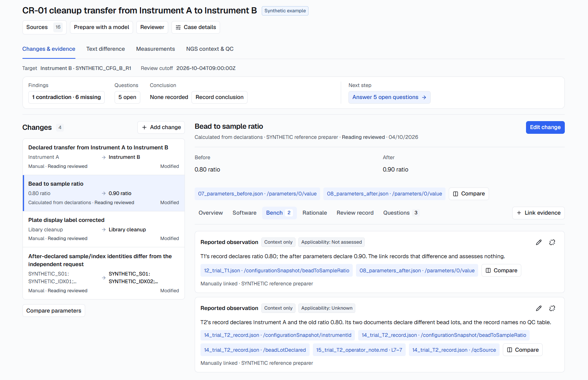
Task: Unlink the first Reported observation evidence icon
Action: coord(552,242)
